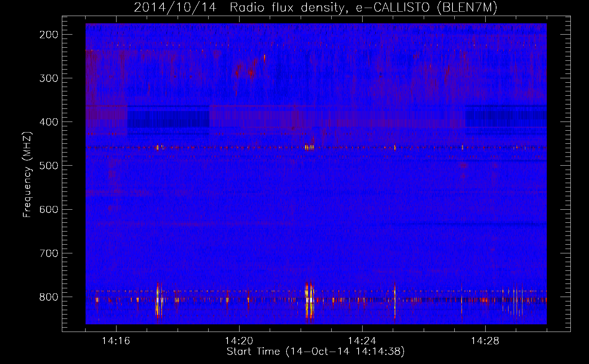The image size is (589, 364).
Task: Click the 14:16 time tick label
Action: tap(116, 341)
